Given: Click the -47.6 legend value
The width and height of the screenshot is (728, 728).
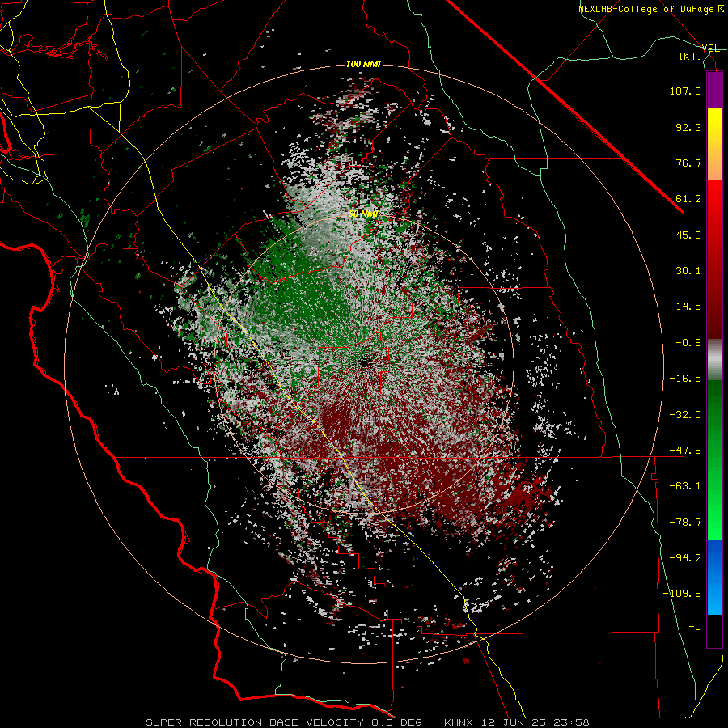Looking at the screenshot, I should point(685,451).
